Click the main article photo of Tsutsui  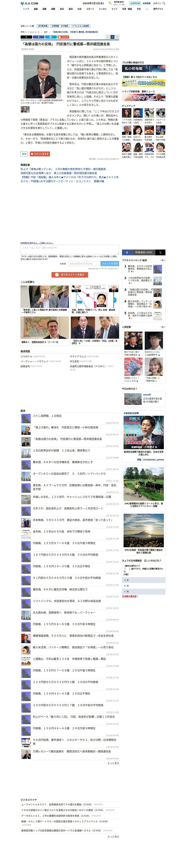click(42, 77)
